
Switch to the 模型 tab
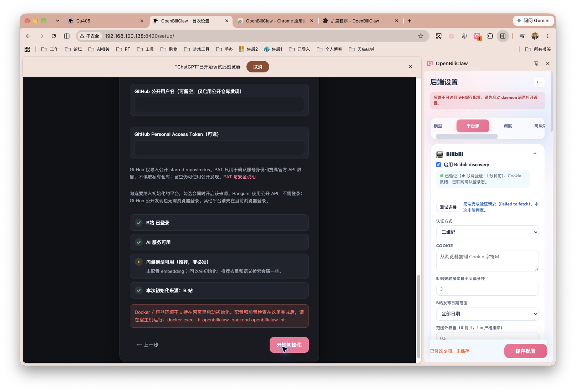tap(438, 126)
